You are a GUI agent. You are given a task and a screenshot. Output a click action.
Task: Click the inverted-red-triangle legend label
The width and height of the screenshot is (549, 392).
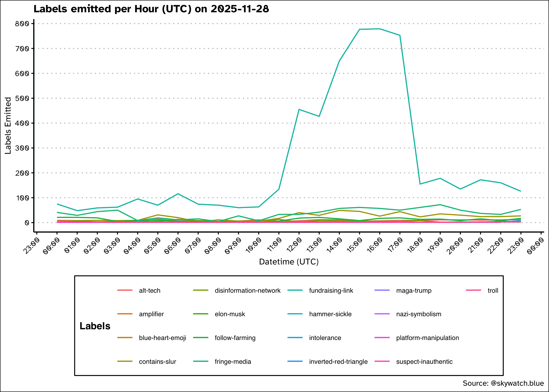click(338, 362)
